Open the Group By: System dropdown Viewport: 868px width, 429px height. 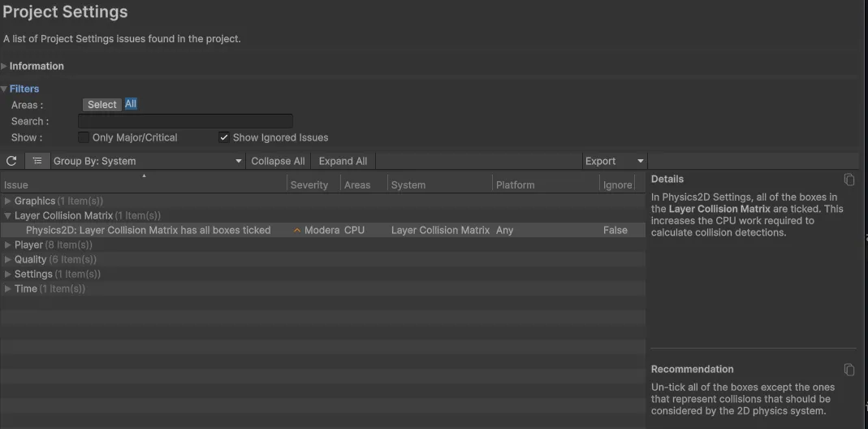(x=148, y=161)
